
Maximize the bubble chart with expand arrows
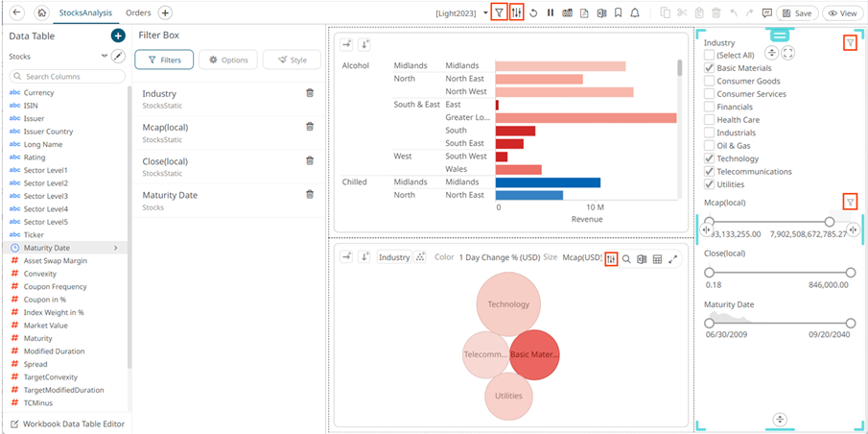673,258
